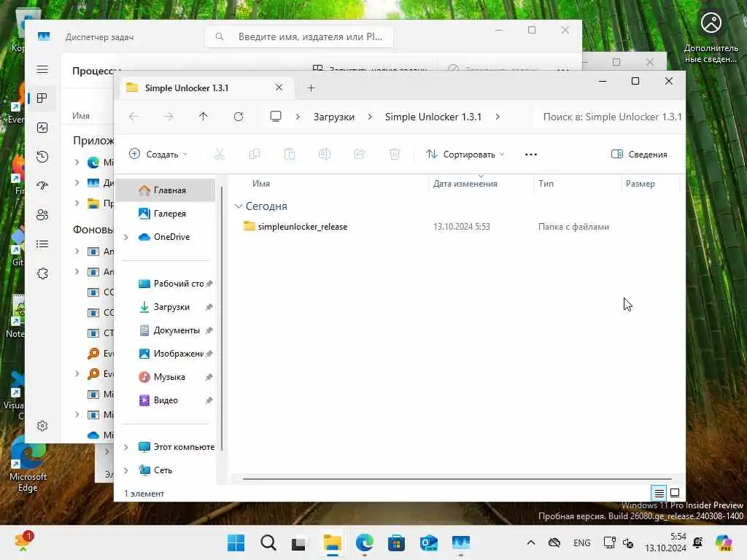747x560 pixels.
Task: Open Task Manager Startup apps icon
Action: [x=42, y=186]
